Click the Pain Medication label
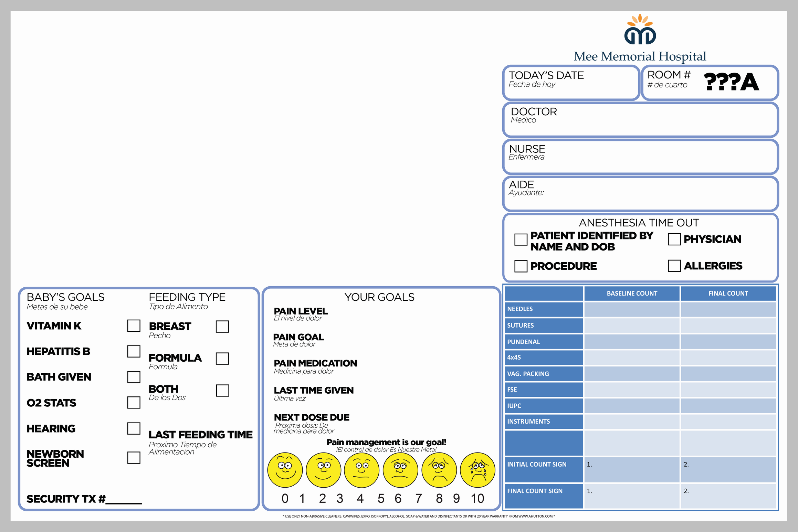The width and height of the screenshot is (798, 532). tap(315, 363)
